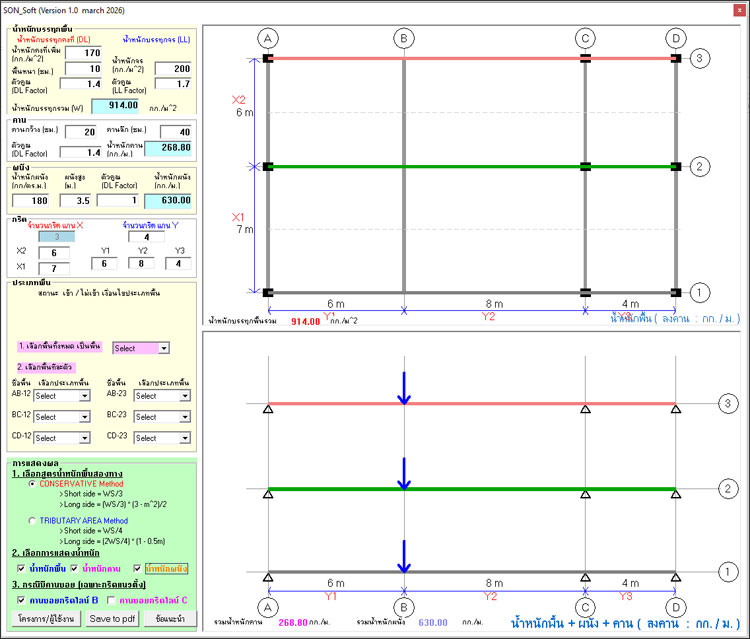Click the โครงการ/ผู้ใช้งาน button
This screenshot has width=750, height=639.
(x=46, y=620)
